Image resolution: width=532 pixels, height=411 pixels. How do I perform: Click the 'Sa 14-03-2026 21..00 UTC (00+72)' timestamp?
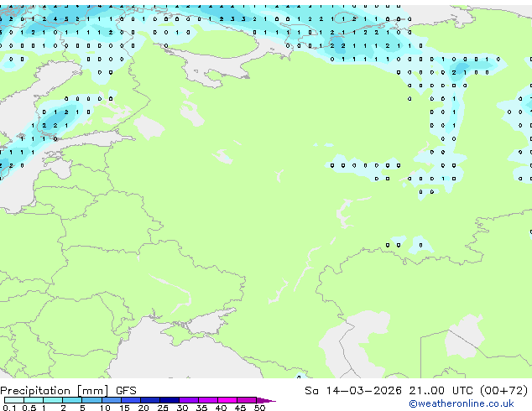tap(416, 391)
